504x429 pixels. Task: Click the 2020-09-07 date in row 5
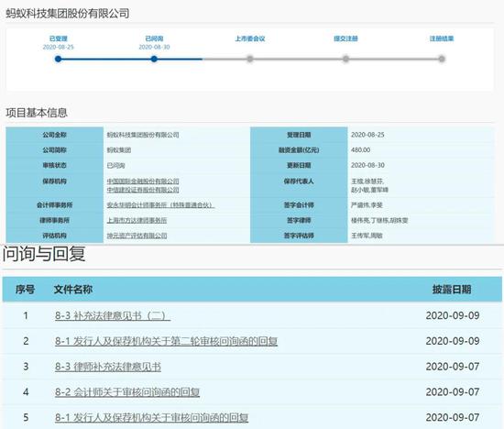click(453, 417)
